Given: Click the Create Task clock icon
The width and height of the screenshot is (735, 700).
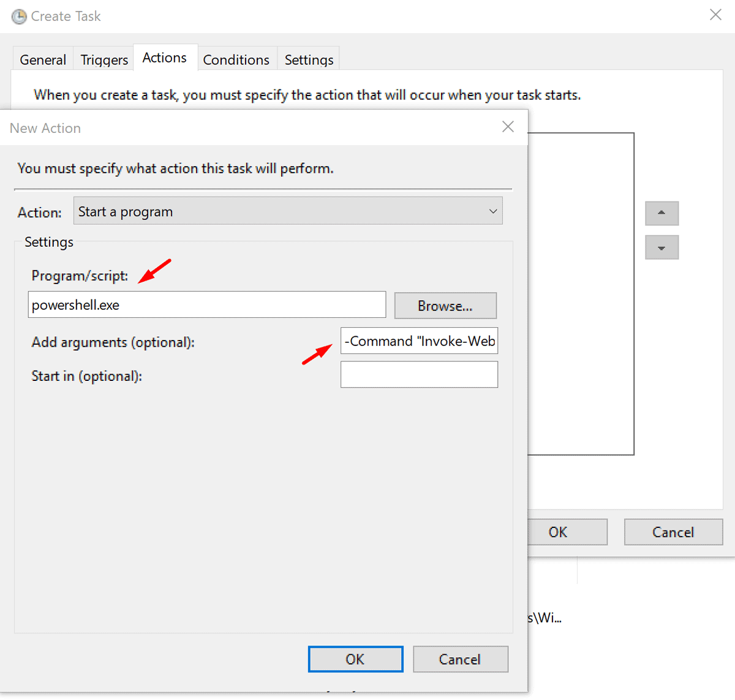Looking at the screenshot, I should pyautogui.click(x=20, y=17).
